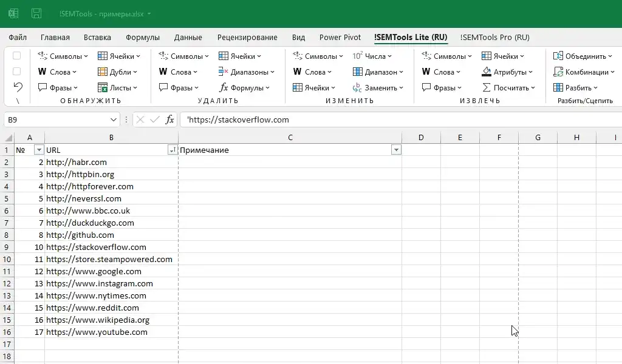
Task: Open the !SEMTools Pro (RU) tab
Action: coord(494,37)
